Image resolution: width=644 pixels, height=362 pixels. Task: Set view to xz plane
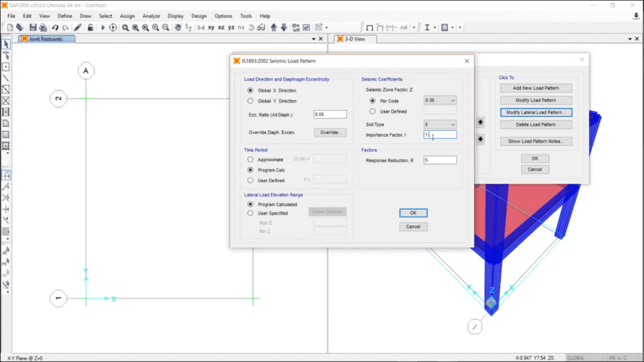[221, 28]
